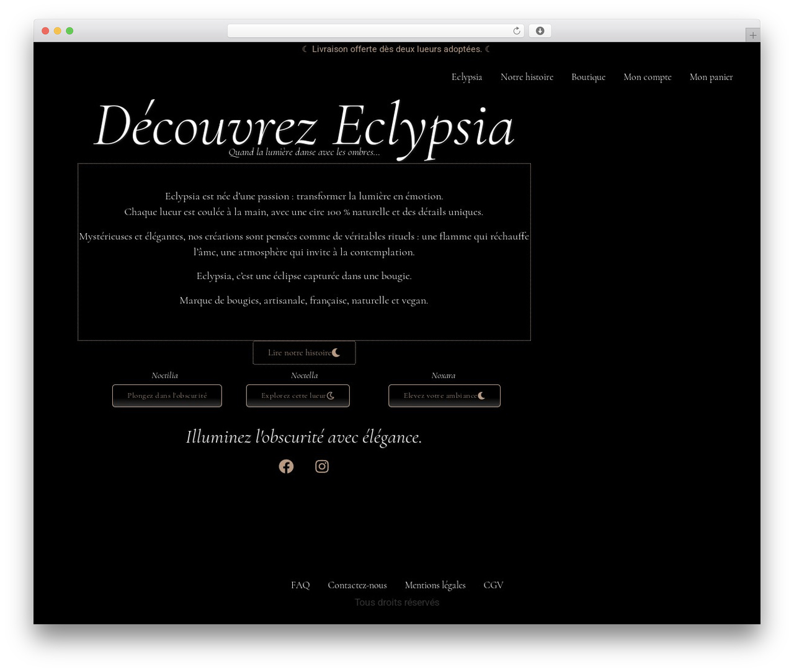The height and width of the screenshot is (672, 794).
Task: Click the browser address bar
Action: 375,31
